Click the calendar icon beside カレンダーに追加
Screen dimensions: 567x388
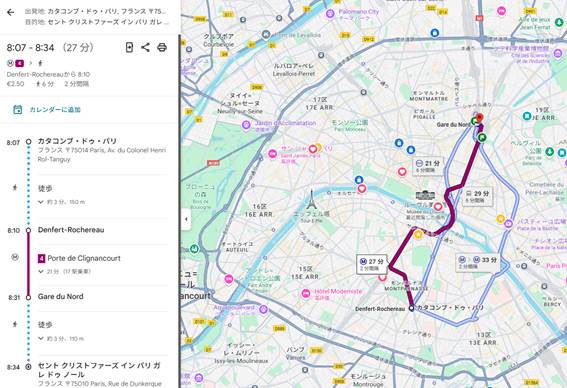click(x=17, y=110)
